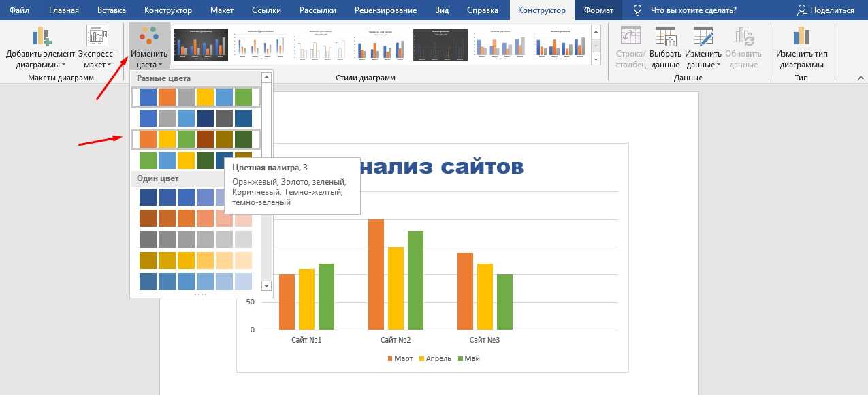Click the Change Chart Type icon

point(801,37)
